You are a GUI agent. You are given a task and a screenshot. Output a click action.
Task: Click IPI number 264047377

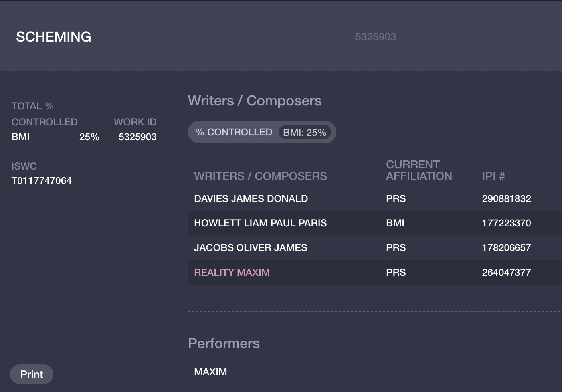(x=507, y=272)
